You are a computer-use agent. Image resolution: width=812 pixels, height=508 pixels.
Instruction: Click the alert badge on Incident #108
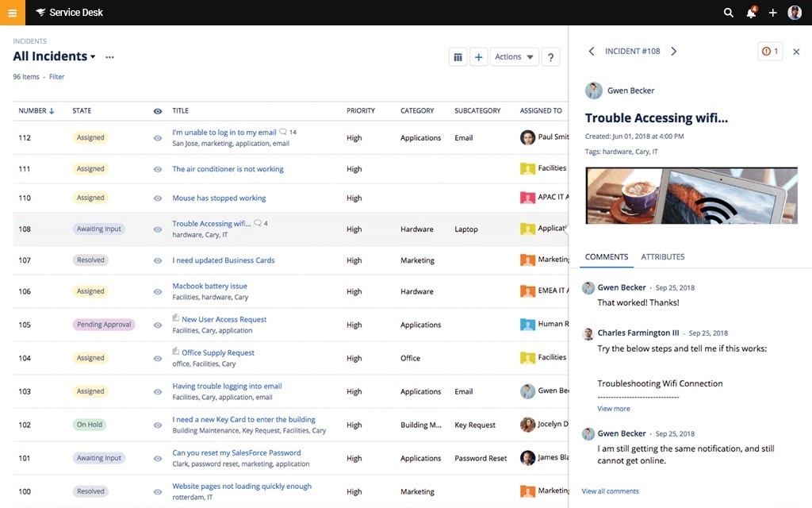click(768, 51)
